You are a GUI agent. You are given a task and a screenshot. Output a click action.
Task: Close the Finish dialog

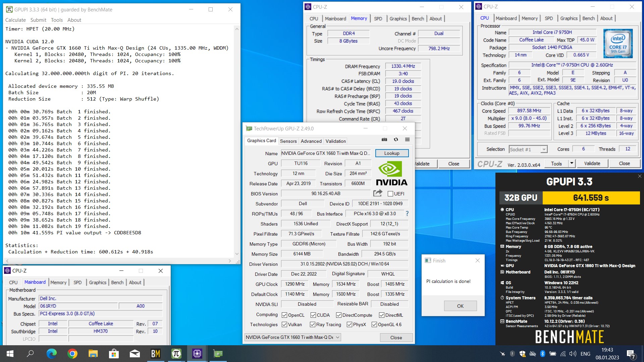(478, 260)
